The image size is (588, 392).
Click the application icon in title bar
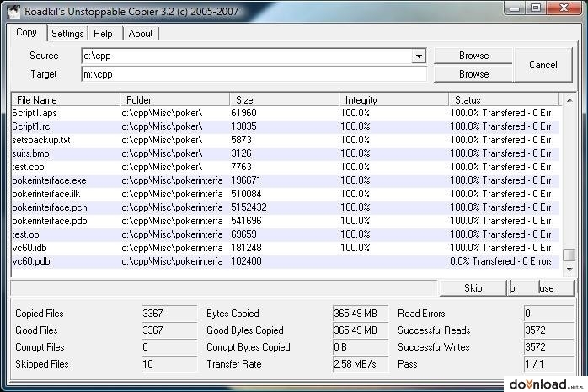[x=13, y=11]
